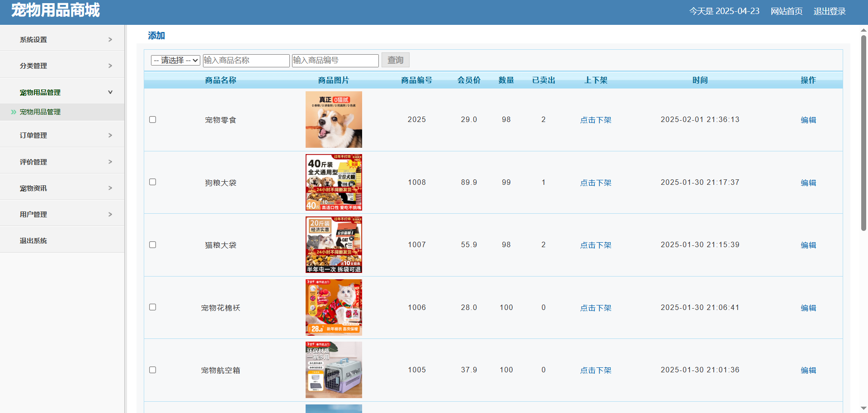Click 点击下架 for 猫粮大袋

pos(596,245)
